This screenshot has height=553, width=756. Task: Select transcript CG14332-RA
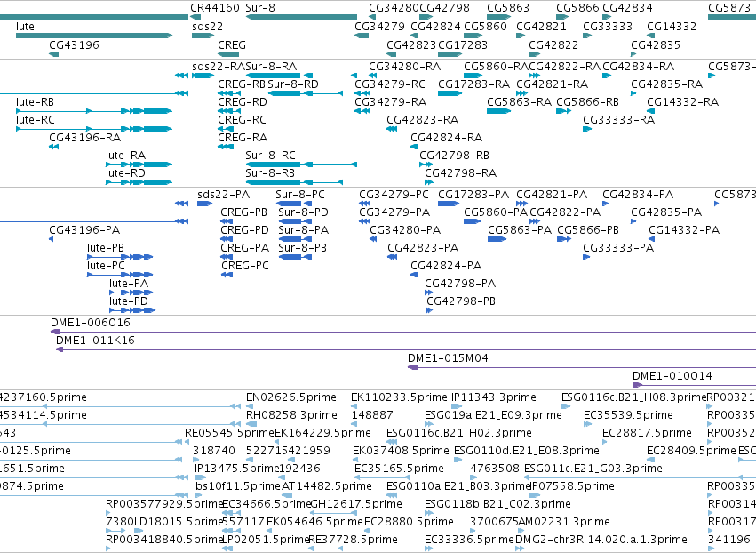click(682, 102)
